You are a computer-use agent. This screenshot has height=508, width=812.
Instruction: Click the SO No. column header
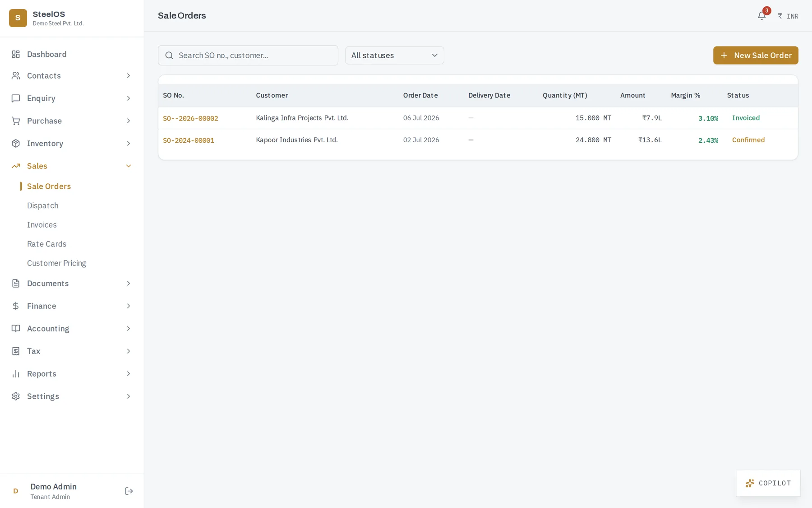[173, 95]
